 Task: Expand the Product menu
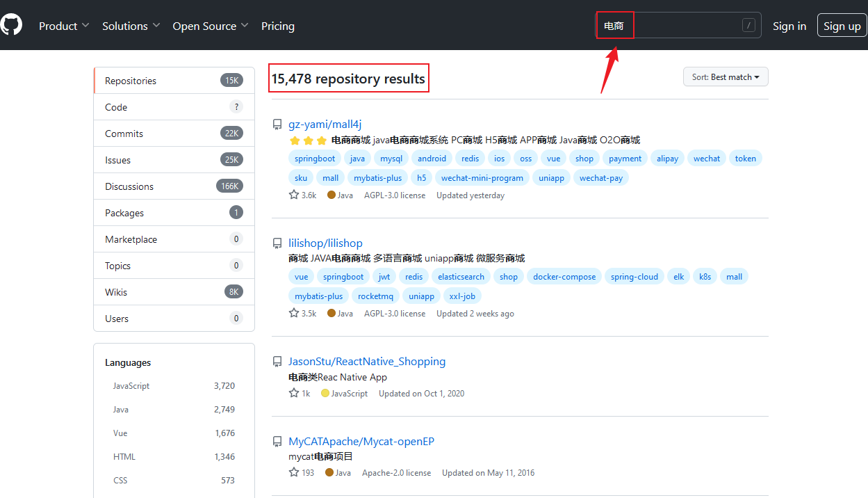point(64,26)
